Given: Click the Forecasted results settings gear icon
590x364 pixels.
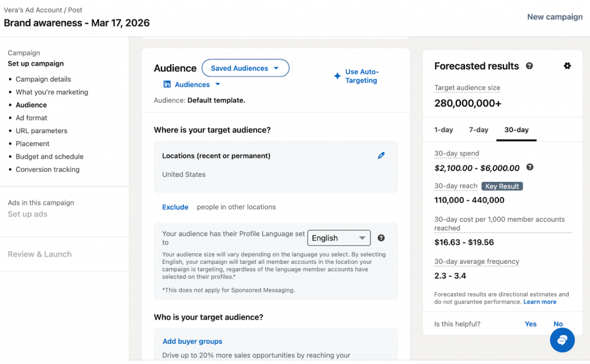Looking at the screenshot, I should (567, 66).
